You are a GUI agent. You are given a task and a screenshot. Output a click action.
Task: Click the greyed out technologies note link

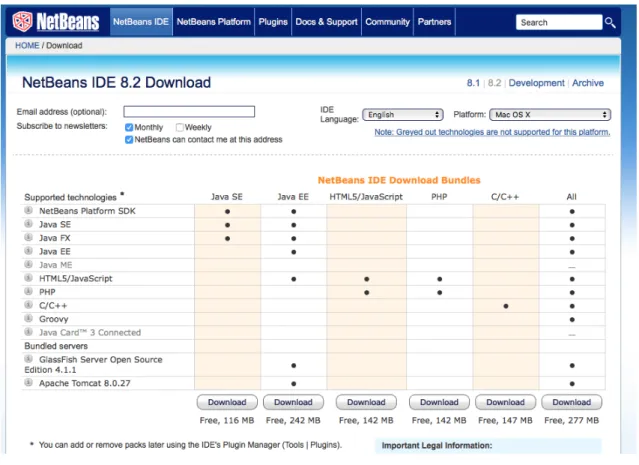pos(492,132)
